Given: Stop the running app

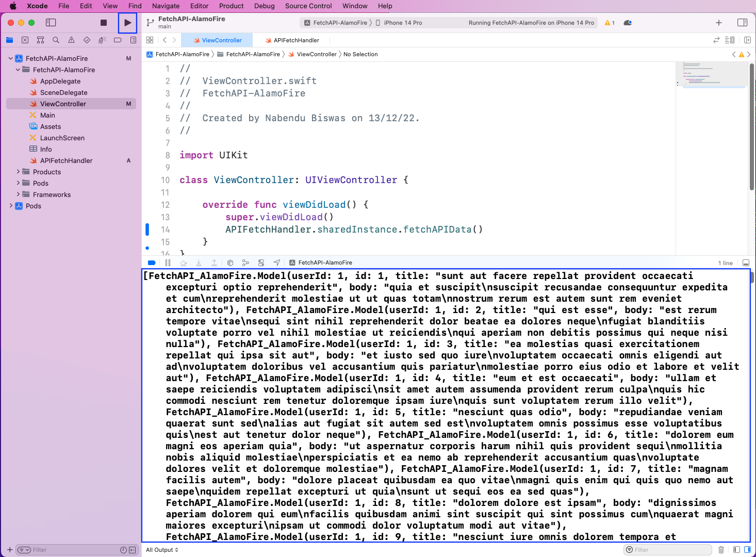Looking at the screenshot, I should (103, 23).
